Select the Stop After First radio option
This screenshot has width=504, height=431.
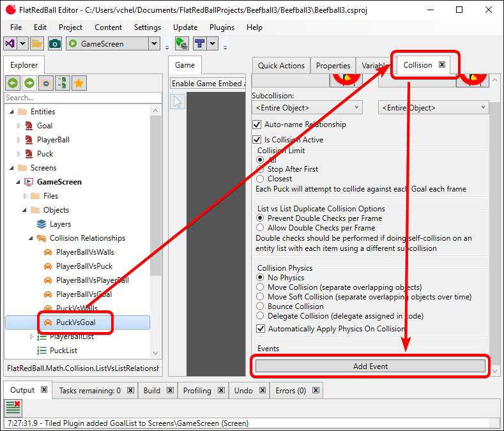tap(261, 169)
